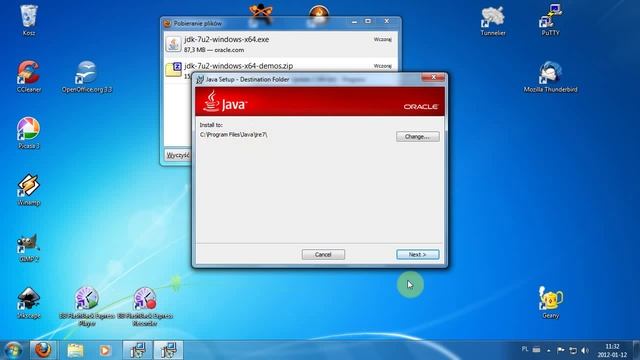This screenshot has width=640, height=360.
Task: Select the CCleaner desktop shortcut
Action: click(29, 76)
